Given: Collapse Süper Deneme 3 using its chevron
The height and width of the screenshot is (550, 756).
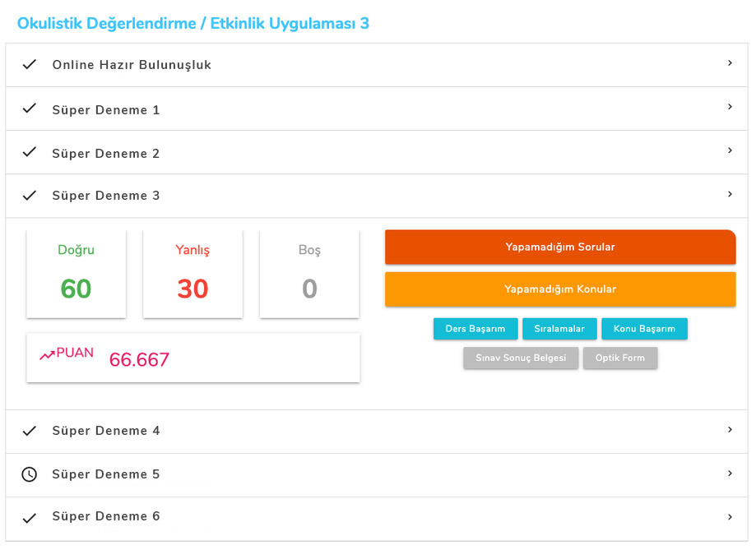Looking at the screenshot, I should pos(730,194).
